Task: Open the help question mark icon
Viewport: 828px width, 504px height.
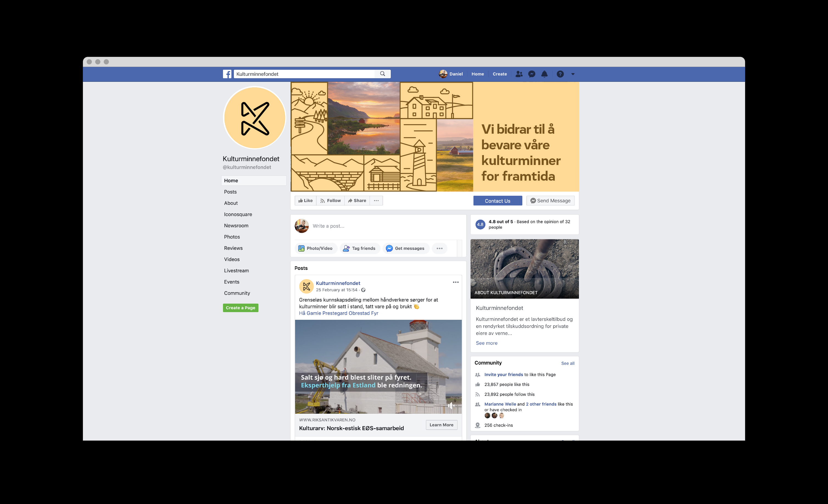Action: [x=560, y=74]
